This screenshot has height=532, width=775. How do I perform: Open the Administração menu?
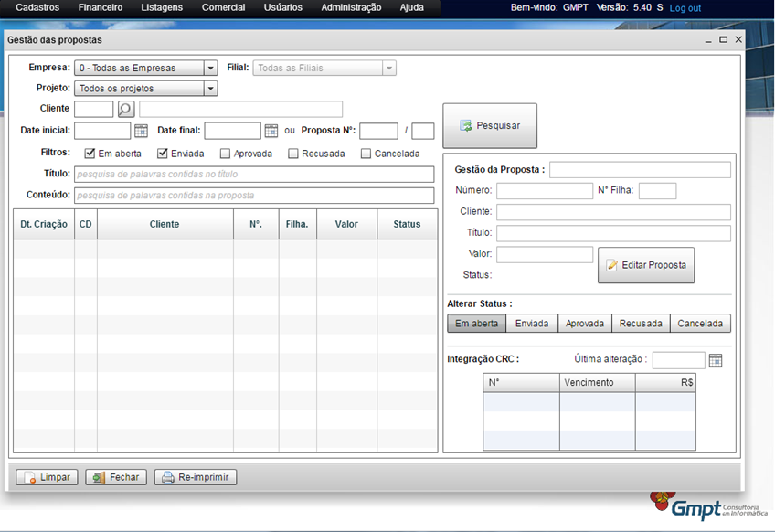(x=351, y=7)
